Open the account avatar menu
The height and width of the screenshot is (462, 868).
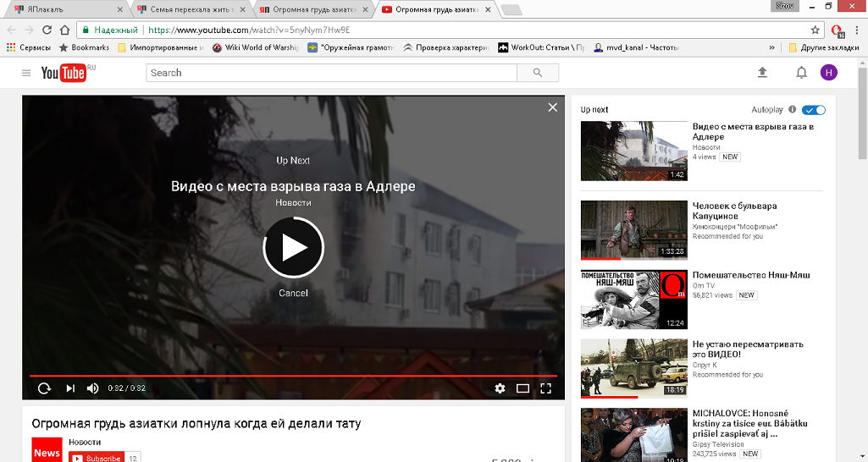point(828,73)
